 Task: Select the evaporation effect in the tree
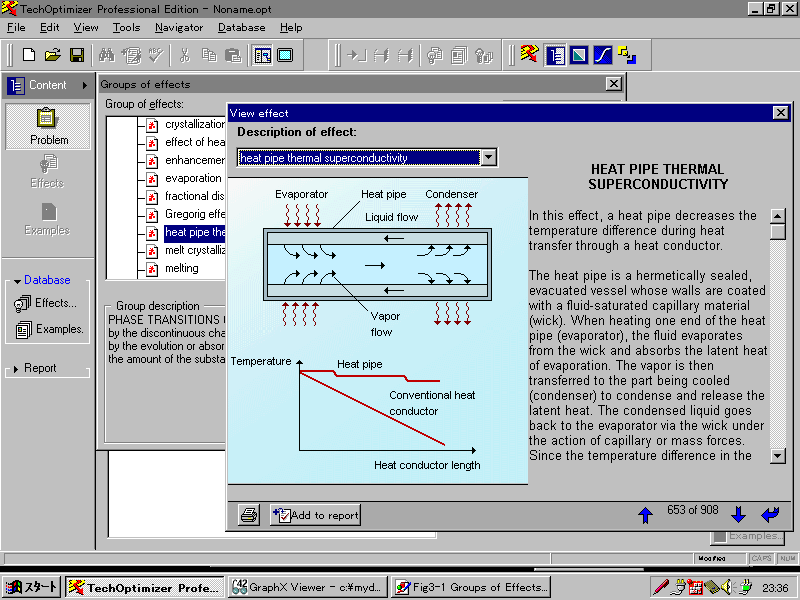(193, 178)
